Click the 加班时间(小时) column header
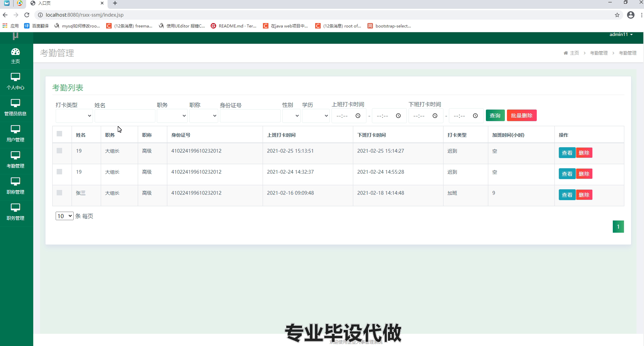Image resolution: width=644 pixels, height=346 pixels. (508, 135)
